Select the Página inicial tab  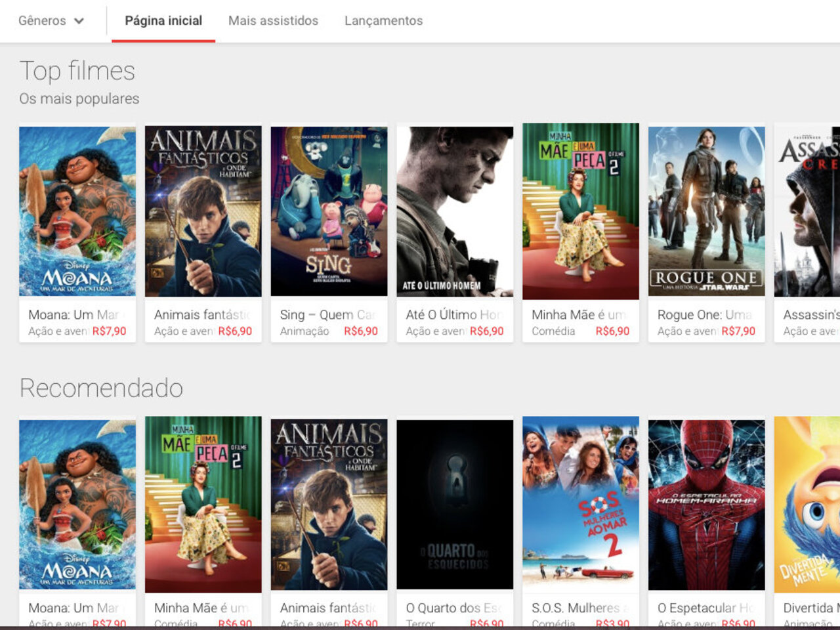[x=163, y=20]
